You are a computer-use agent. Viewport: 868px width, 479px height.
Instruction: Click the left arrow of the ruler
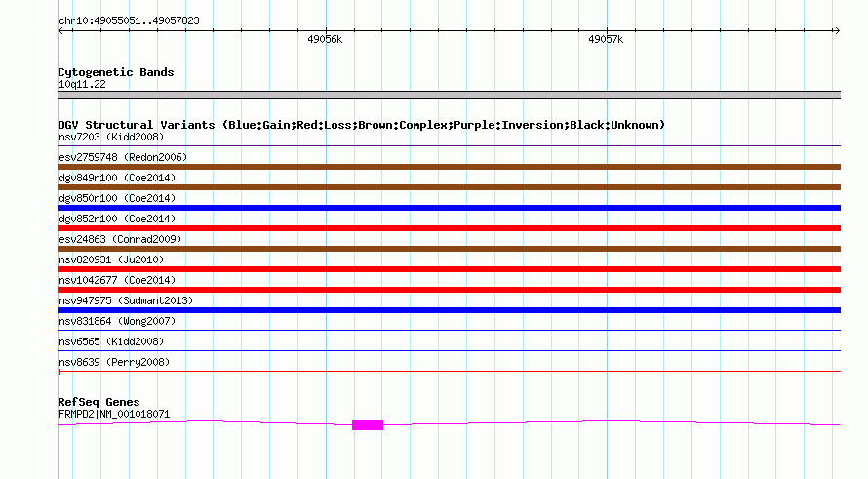[60, 31]
